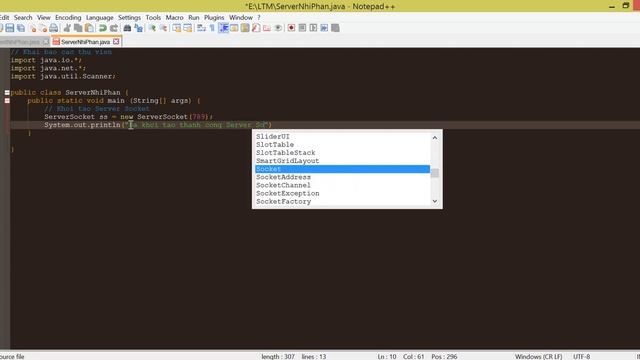
Task: Open the Language menu
Action: point(100,18)
